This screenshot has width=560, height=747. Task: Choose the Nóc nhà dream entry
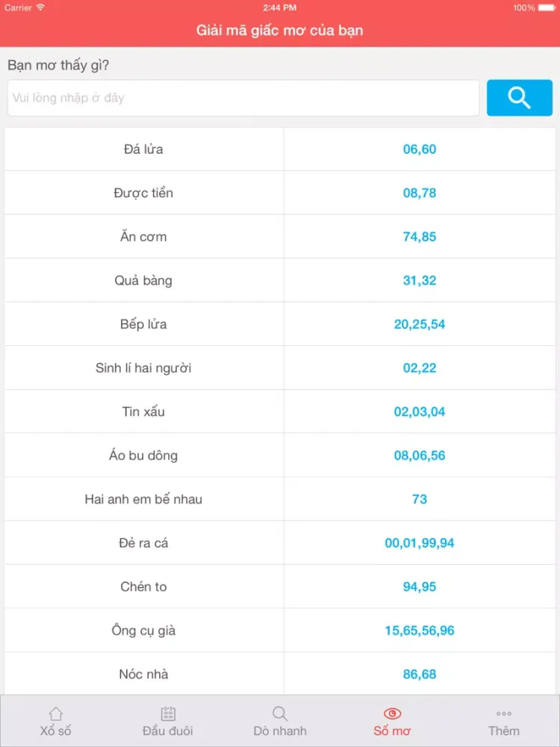(280, 674)
